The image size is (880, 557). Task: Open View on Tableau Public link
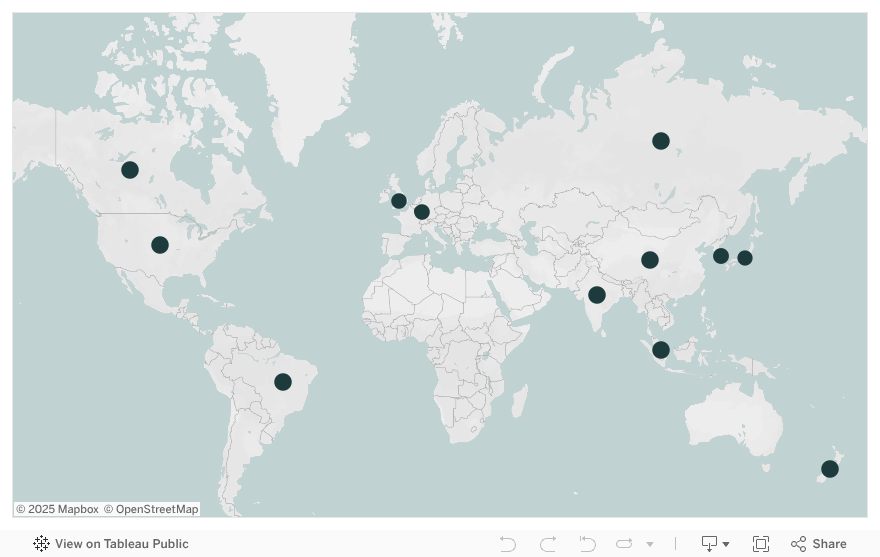[x=111, y=544]
